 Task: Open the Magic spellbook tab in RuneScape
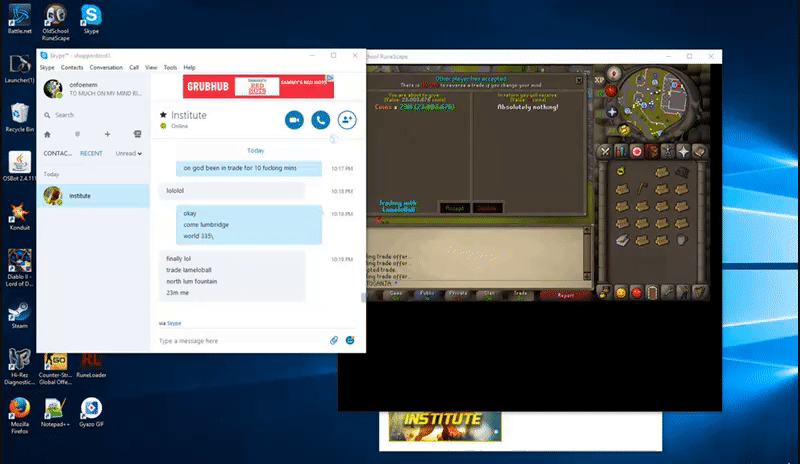[x=699, y=151]
